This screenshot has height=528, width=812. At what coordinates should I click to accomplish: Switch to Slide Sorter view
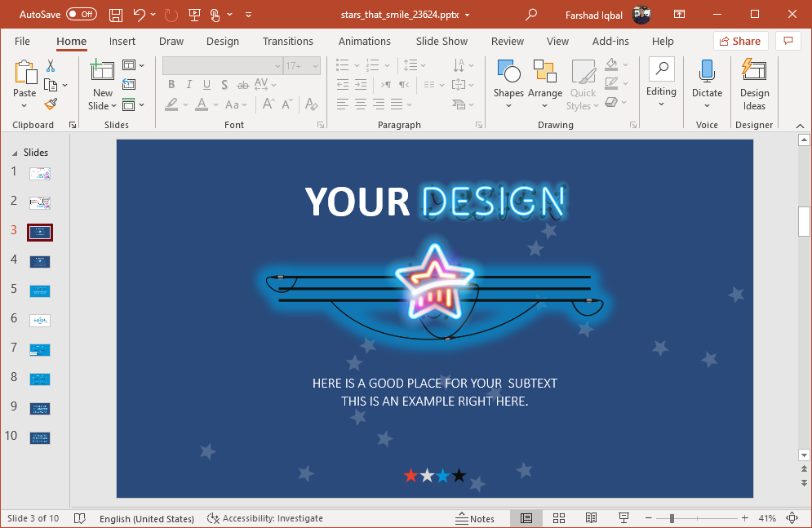pyautogui.click(x=559, y=518)
